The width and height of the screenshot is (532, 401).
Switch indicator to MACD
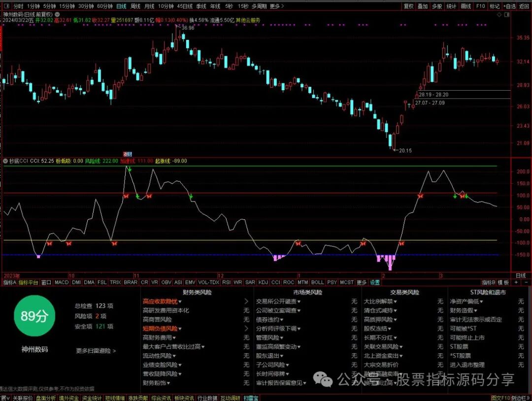point(62,282)
